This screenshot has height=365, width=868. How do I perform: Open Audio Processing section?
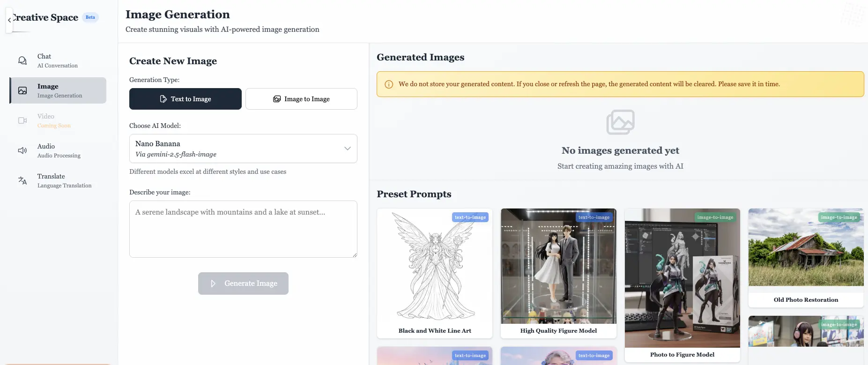coord(58,150)
